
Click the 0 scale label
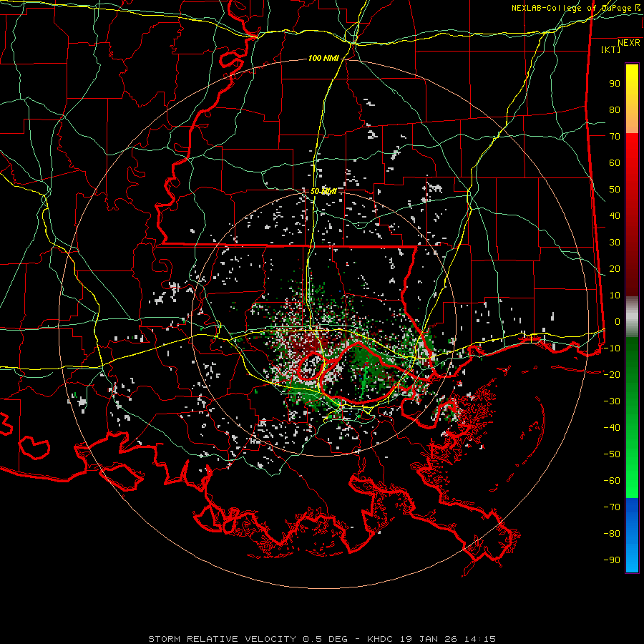click(x=618, y=322)
